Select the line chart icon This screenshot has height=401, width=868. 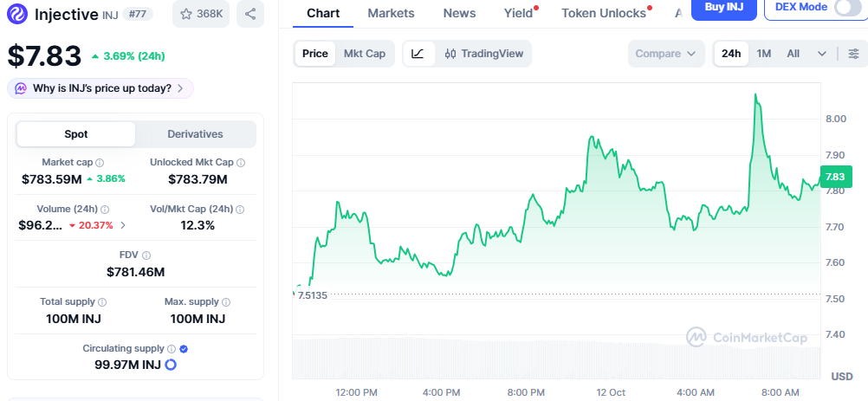pos(418,54)
